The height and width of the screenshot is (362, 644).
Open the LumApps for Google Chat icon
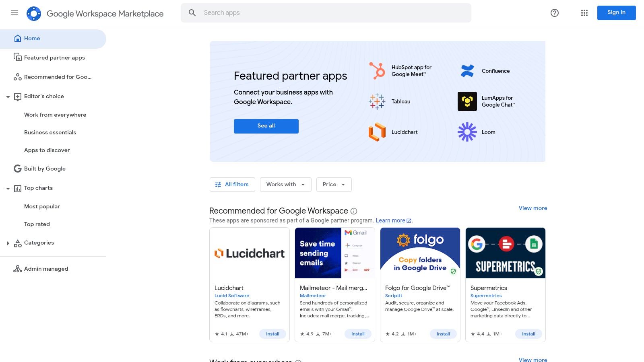(467, 101)
